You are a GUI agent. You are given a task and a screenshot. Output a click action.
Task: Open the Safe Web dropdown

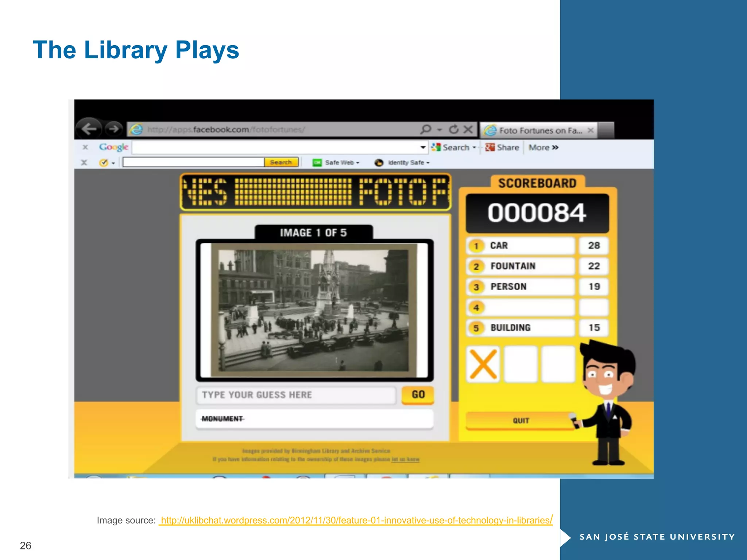click(342, 163)
